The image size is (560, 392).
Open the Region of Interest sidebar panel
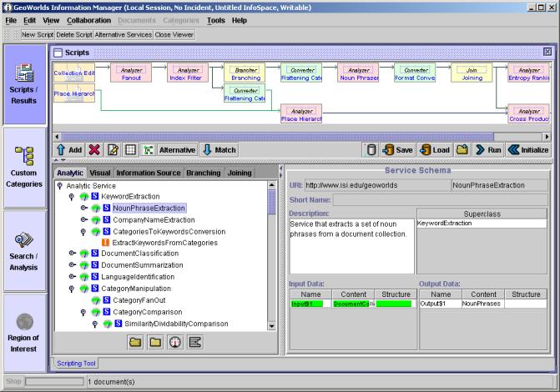[25, 333]
